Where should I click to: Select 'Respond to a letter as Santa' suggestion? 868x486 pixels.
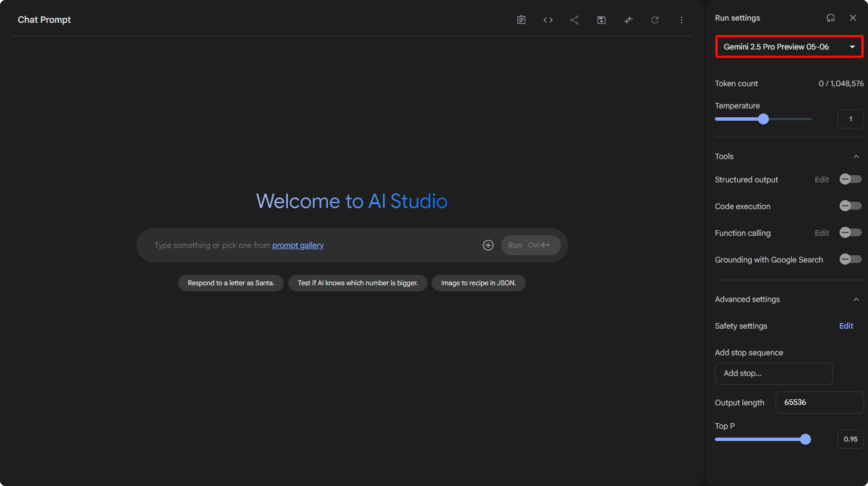point(231,283)
